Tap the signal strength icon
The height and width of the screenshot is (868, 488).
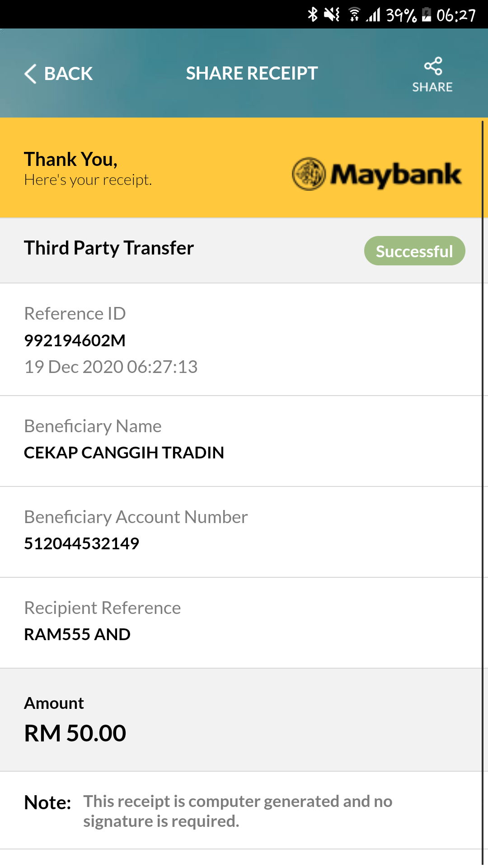tap(373, 14)
